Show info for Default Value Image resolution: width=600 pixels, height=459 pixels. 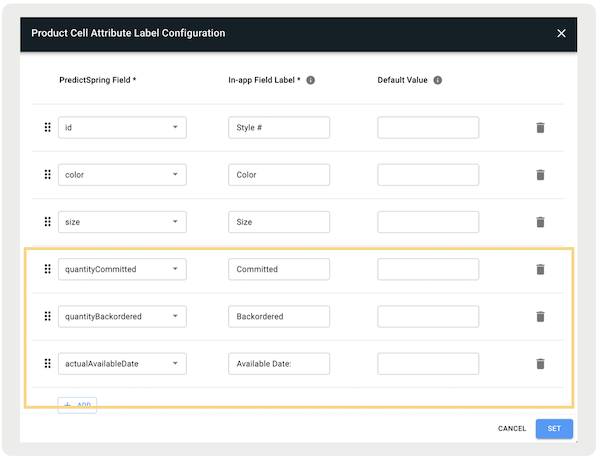pyautogui.click(x=437, y=80)
